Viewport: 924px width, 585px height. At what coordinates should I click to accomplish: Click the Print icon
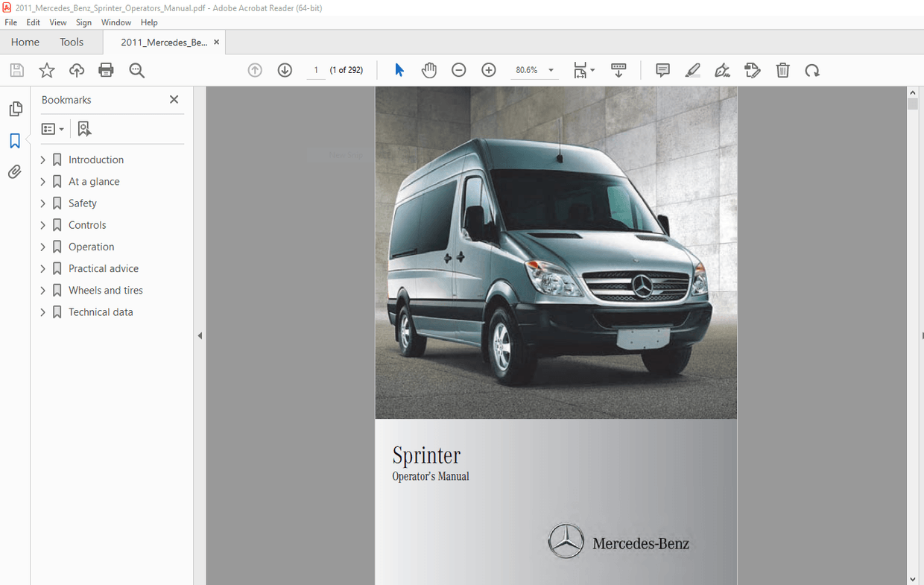tap(106, 69)
